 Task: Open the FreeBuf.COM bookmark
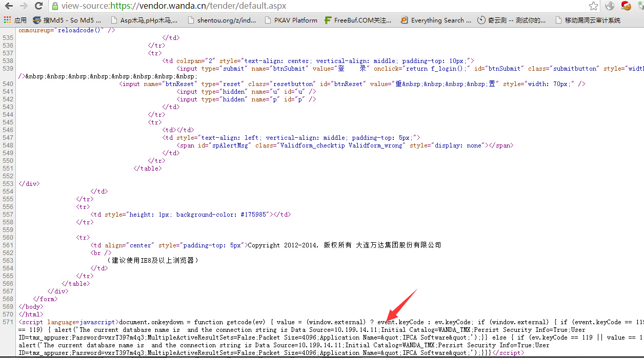point(358,20)
